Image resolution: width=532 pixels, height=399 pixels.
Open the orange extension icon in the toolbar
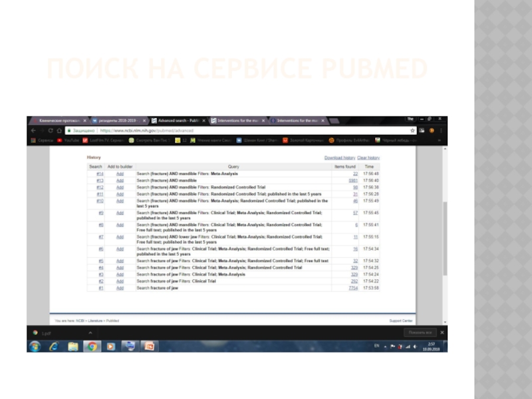coord(432,130)
